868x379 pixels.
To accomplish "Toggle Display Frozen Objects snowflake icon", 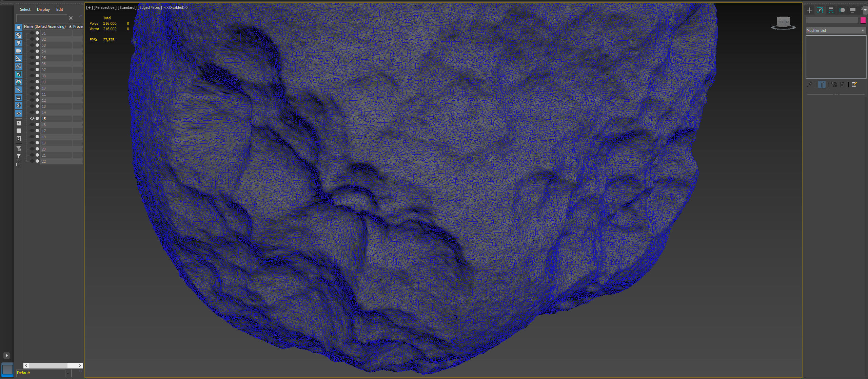I will (19, 105).
